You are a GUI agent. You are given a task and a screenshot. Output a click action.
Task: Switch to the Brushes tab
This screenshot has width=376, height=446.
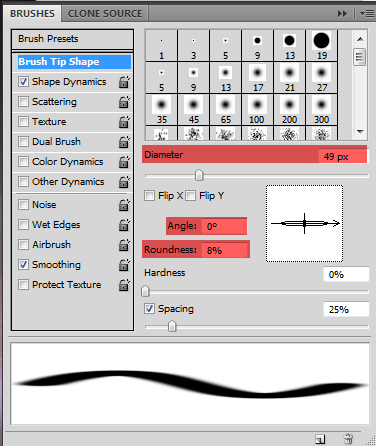point(32,14)
